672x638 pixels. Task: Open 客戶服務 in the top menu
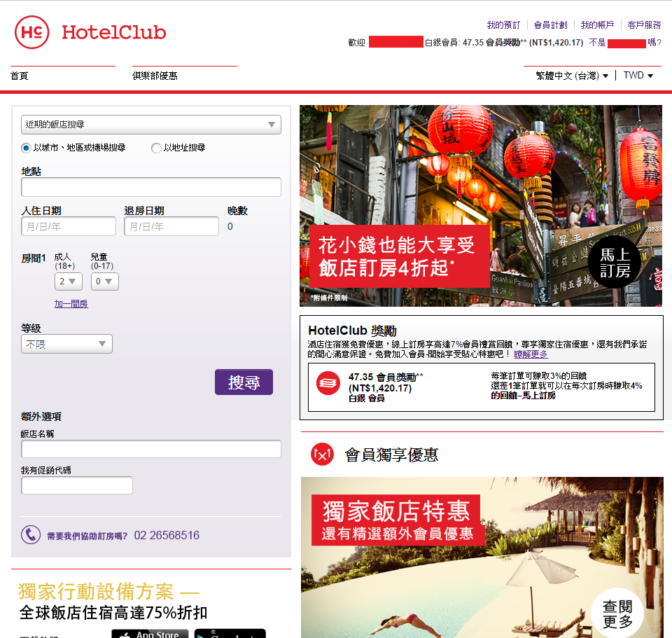point(644,25)
